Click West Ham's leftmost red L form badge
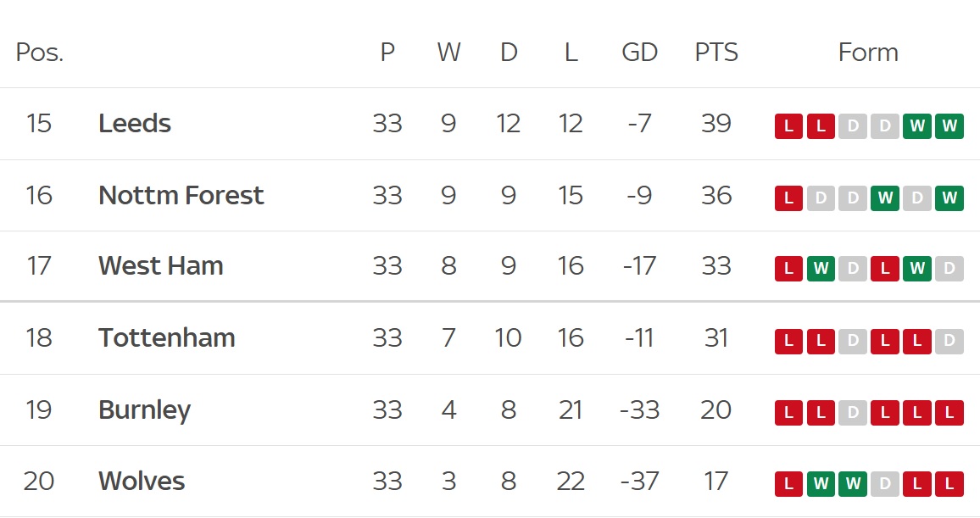Image resolution: width=980 pixels, height=518 pixels. [788, 270]
